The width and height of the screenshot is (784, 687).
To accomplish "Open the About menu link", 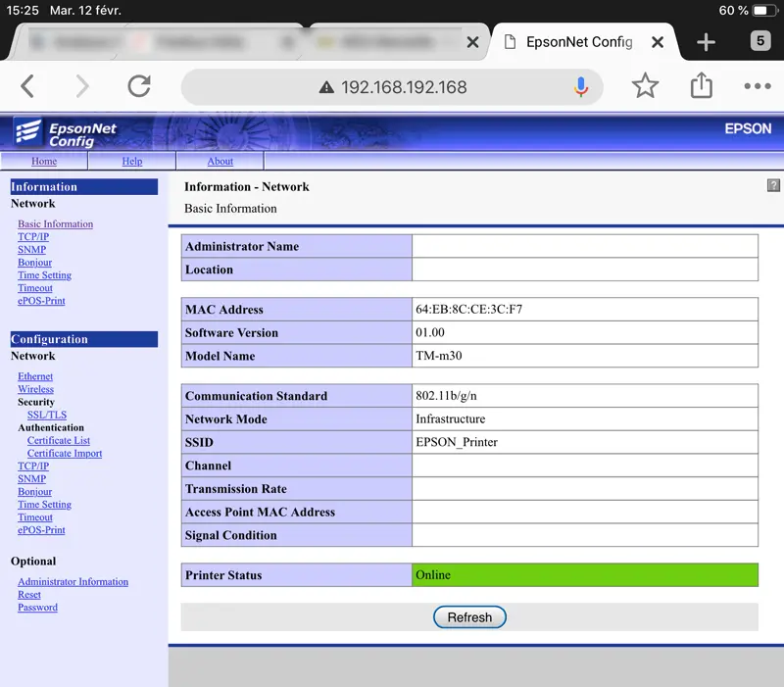I will point(220,161).
